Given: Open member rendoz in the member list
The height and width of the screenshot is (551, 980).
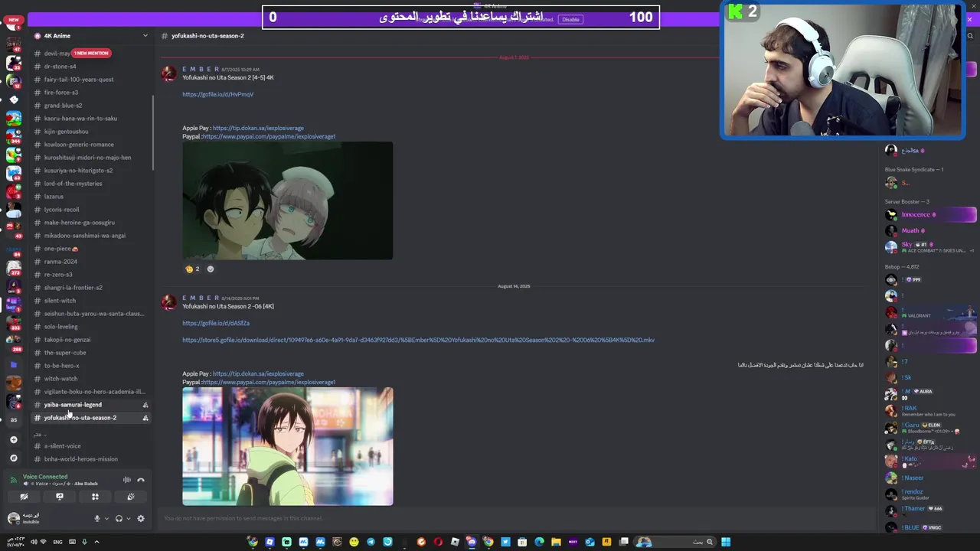Looking at the screenshot, I should (930, 494).
